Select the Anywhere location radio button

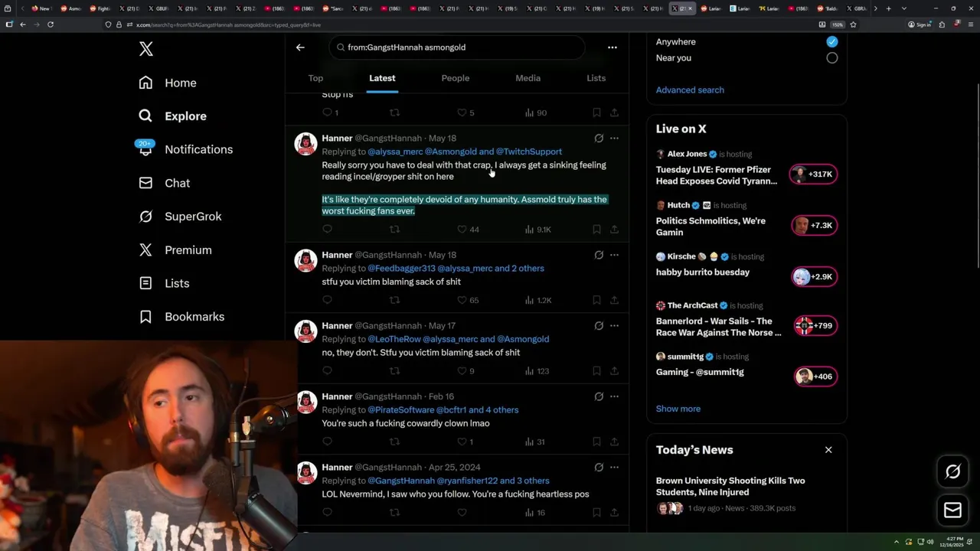[x=832, y=42]
